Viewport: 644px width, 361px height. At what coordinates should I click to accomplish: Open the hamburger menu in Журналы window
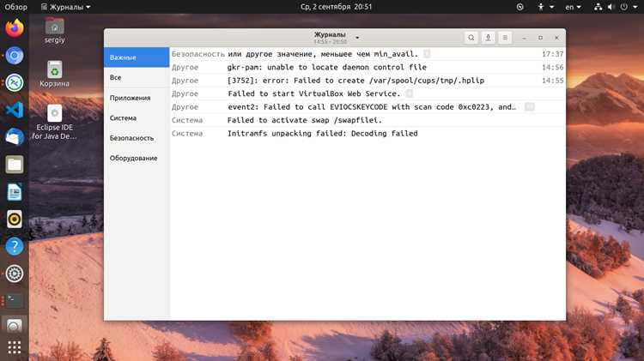click(x=505, y=38)
